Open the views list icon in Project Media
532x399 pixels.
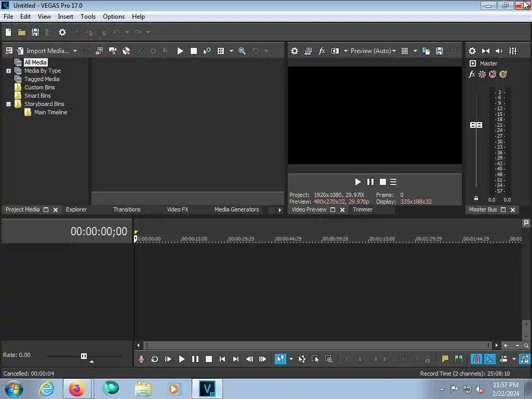(221, 51)
